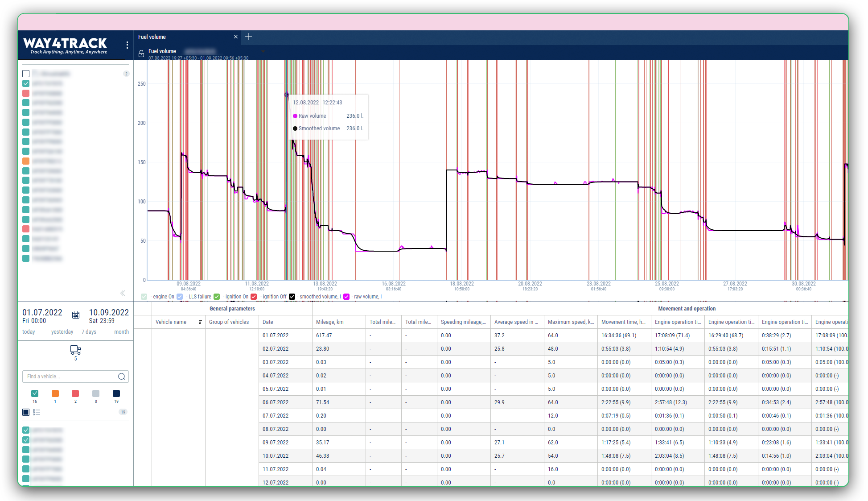Toggle the ignition Off legend checkbox
Screen dimensions: 868x501
point(254,297)
